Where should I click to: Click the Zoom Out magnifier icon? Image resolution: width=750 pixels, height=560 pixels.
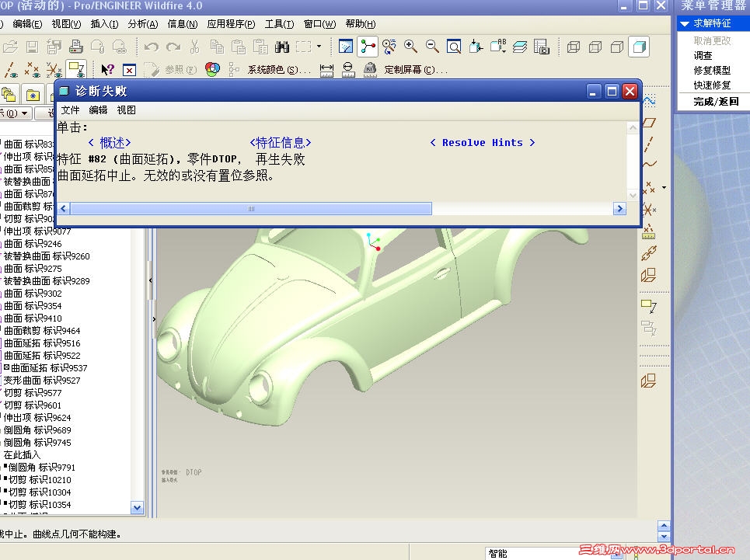tap(432, 47)
